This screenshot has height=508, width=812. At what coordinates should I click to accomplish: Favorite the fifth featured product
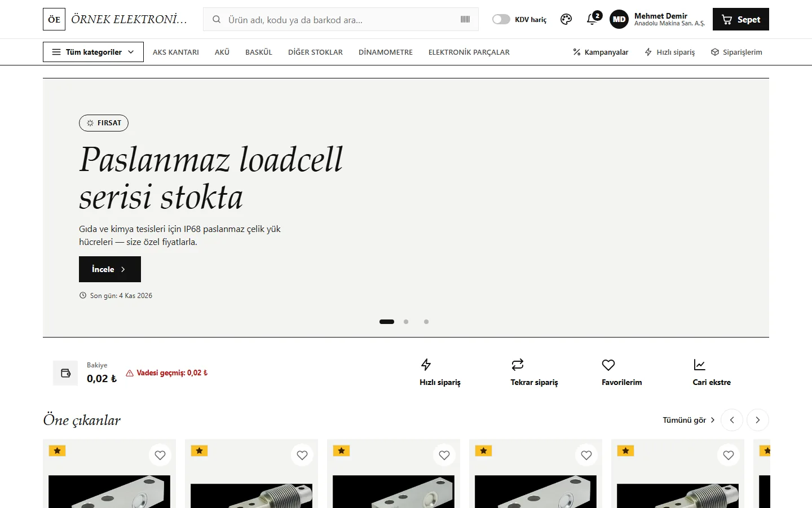click(729, 455)
